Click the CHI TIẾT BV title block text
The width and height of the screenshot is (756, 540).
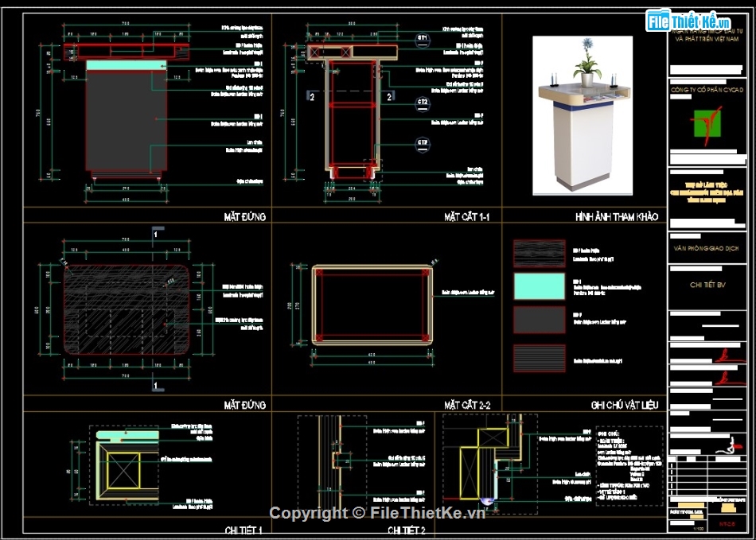707,285
